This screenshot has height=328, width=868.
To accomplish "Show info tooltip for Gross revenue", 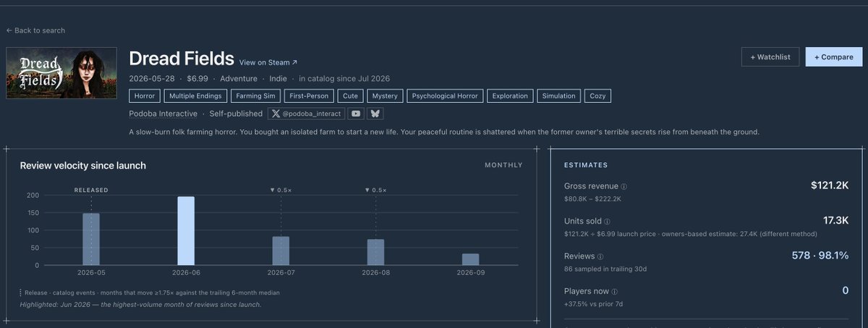I will [624, 187].
